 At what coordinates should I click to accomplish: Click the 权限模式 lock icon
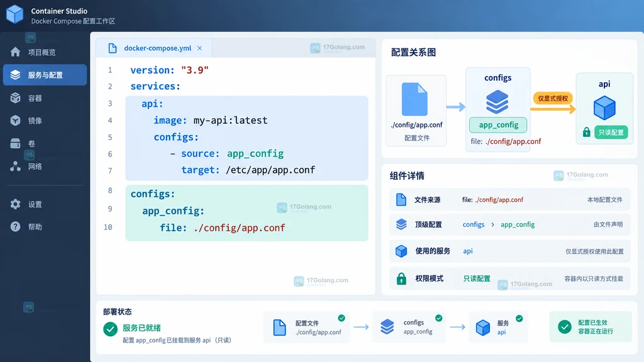[x=401, y=278]
